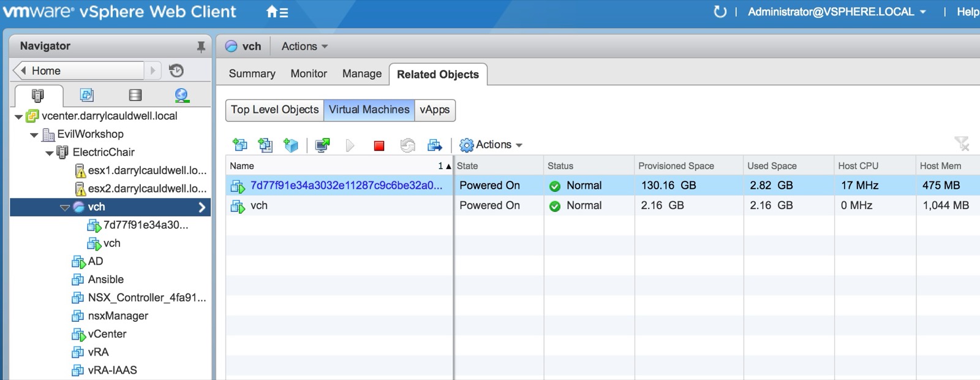Collapse the ElectricChair cluster node
The image size is (980, 380).
49,153
